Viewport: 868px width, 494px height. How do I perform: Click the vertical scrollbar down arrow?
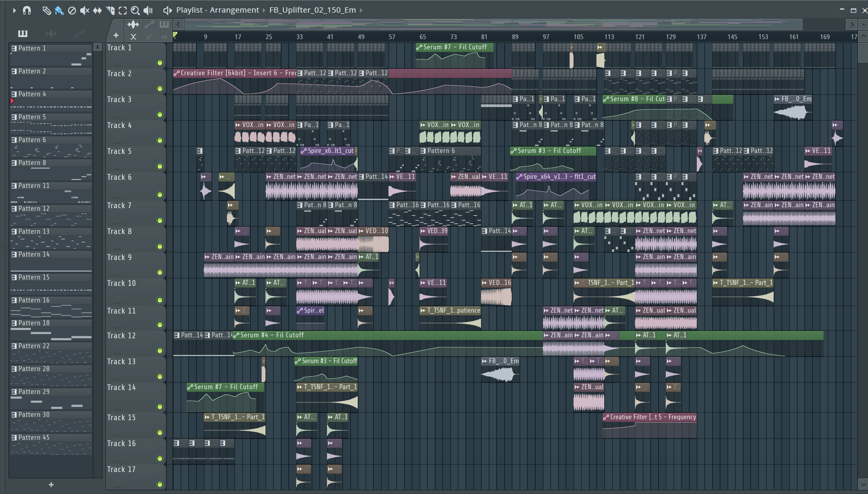point(863,484)
